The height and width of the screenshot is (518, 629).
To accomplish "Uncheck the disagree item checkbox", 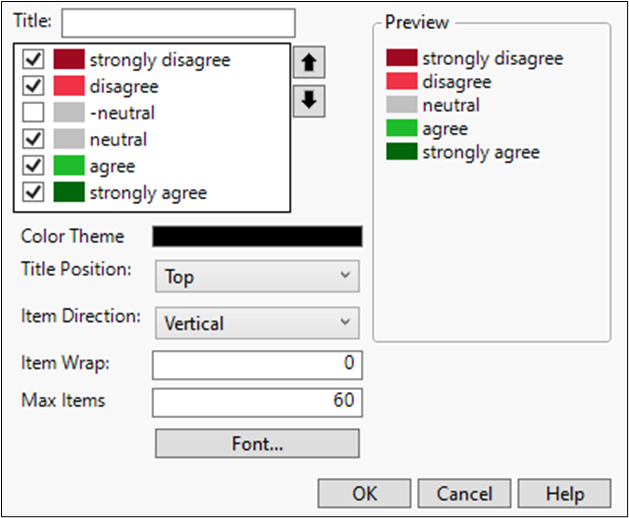I will coord(33,87).
